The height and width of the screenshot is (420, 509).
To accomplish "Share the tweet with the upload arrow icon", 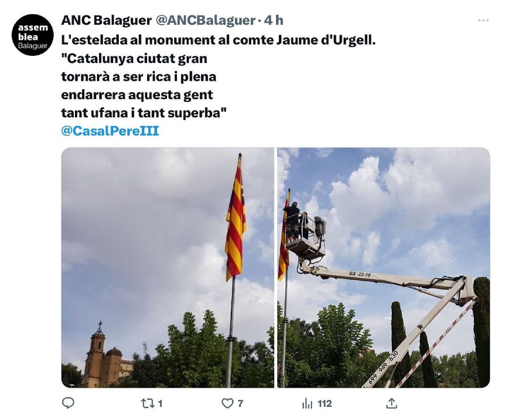I will pos(391,403).
